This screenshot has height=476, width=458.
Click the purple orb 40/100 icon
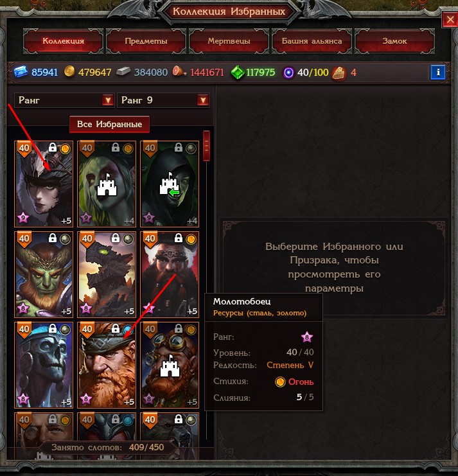tap(288, 73)
